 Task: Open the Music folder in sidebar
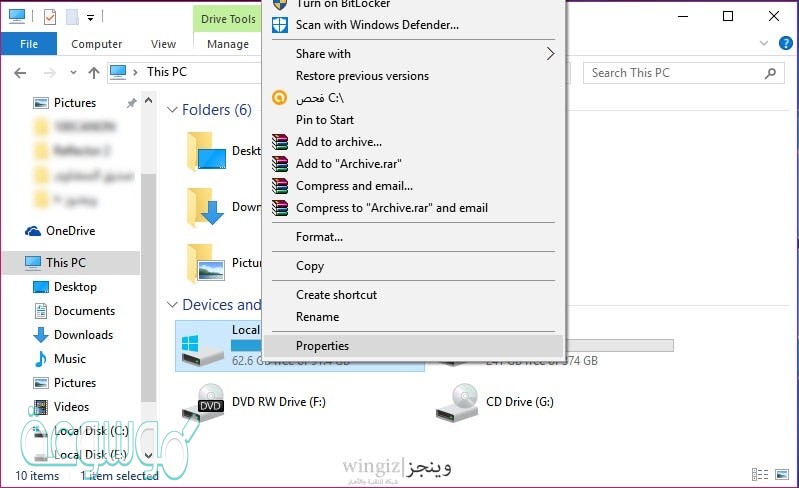[x=70, y=359]
